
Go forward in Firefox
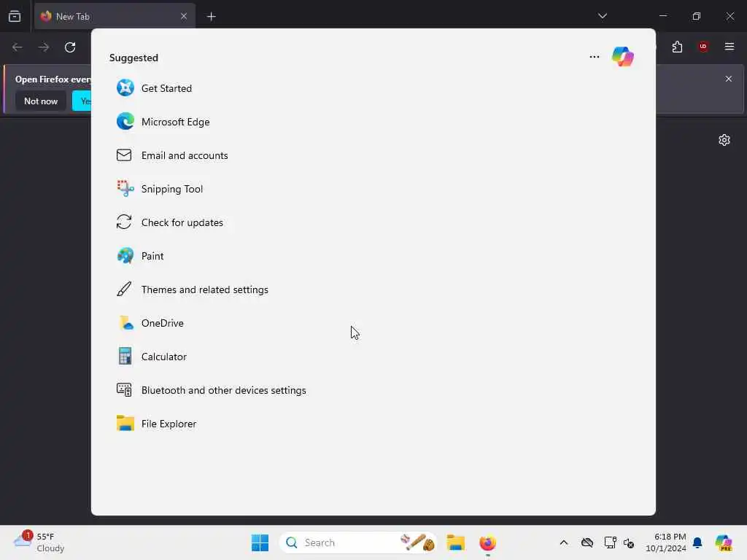[43, 47]
